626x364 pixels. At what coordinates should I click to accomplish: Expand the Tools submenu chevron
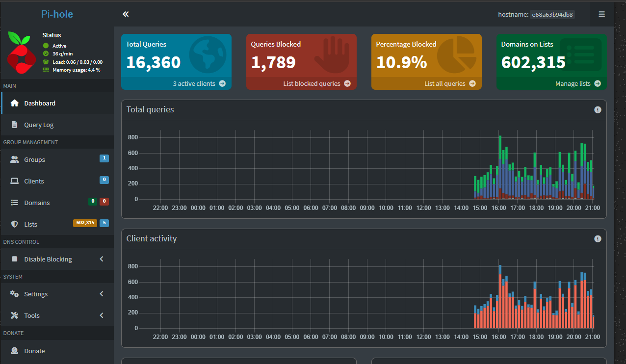102,315
